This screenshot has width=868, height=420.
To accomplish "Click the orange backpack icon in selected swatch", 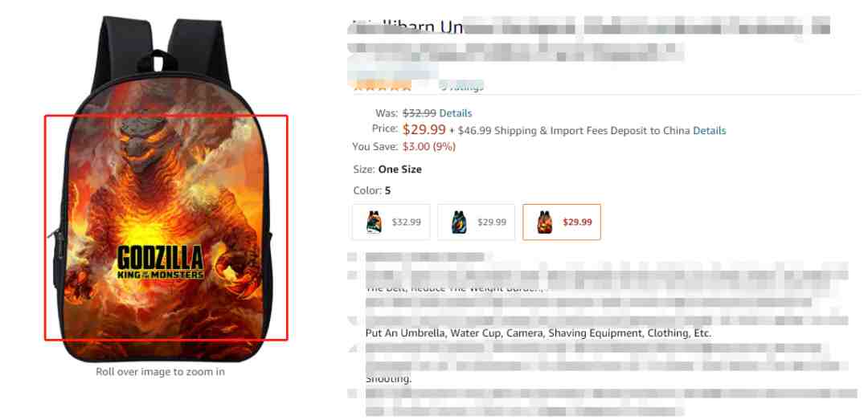I will click(545, 222).
